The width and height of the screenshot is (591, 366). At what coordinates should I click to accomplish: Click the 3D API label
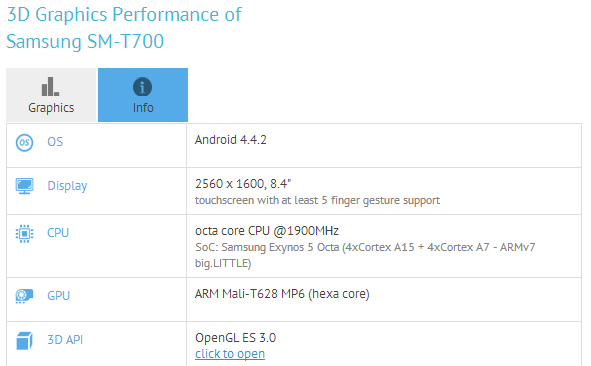click(x=65, y=340)
